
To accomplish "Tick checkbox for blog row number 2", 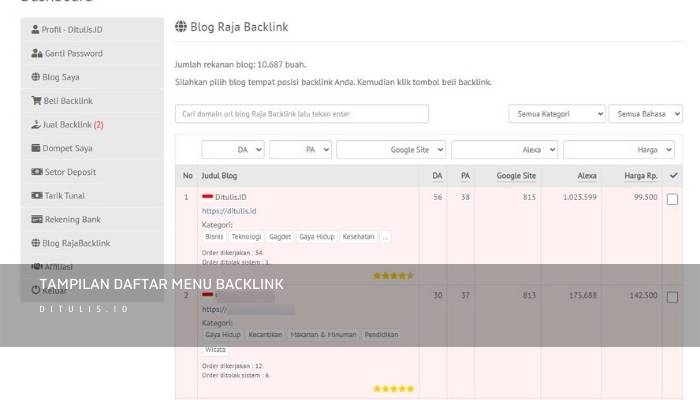I will (x=672, y=297).
